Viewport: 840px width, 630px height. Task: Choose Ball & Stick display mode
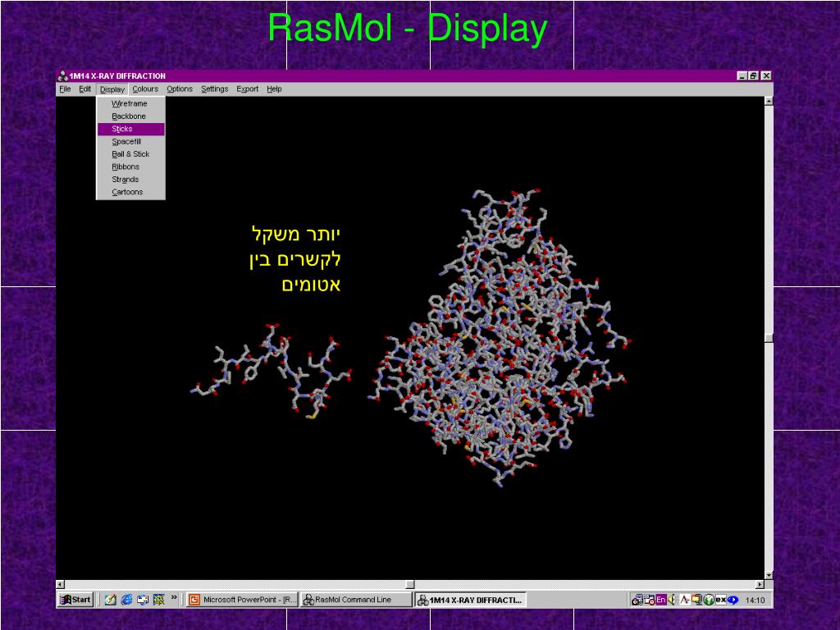click(x=130, y=153)
